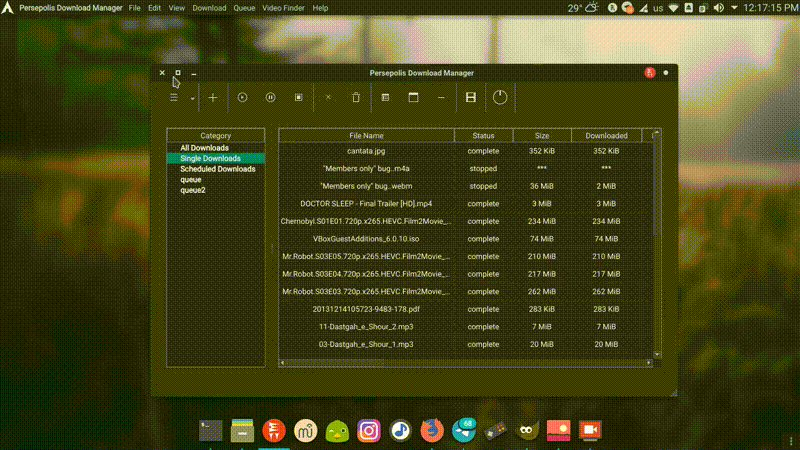This screenshot has width=800, height=450.
Task: Launch MuseScore from the dock
Action: [x=306, y=431]
